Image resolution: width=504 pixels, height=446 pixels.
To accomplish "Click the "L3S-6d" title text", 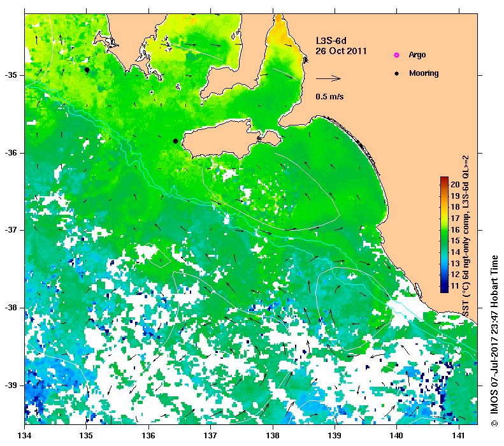I will (331, 41).
